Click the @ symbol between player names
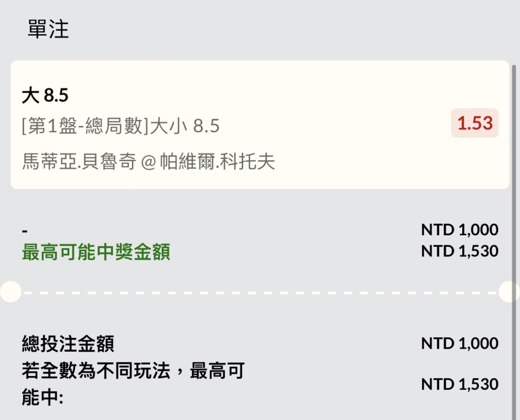Screen dimensions: 520x420 (148, 162)
